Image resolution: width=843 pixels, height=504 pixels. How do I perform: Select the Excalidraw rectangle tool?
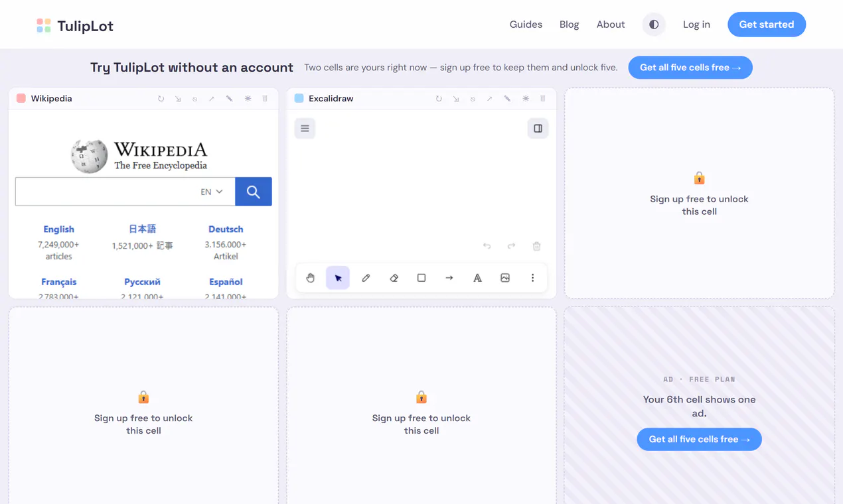point(421,278)
